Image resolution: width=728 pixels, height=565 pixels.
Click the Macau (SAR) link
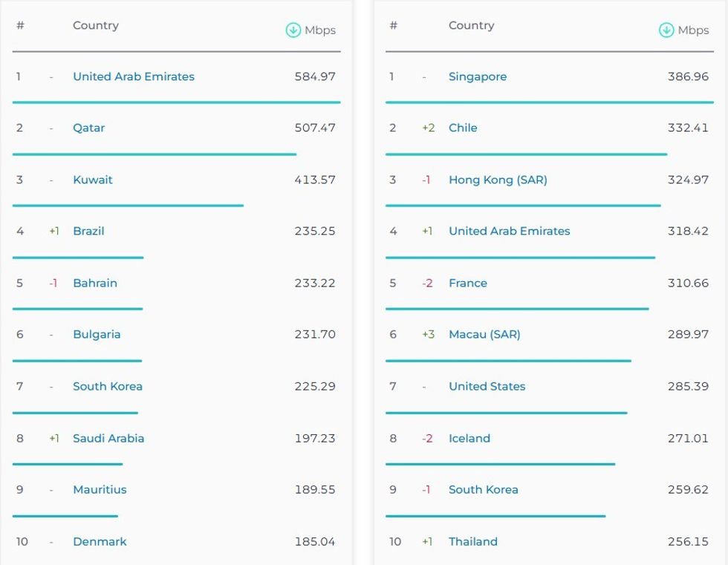click(484, 334)
